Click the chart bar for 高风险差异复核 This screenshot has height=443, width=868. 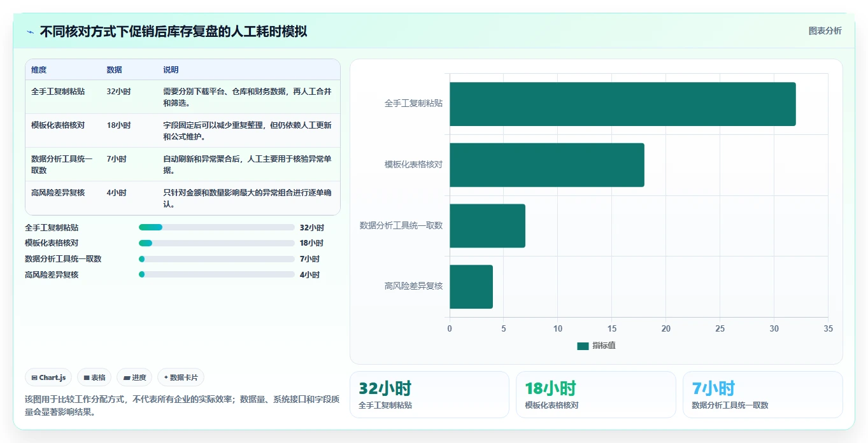click(471, 286)
